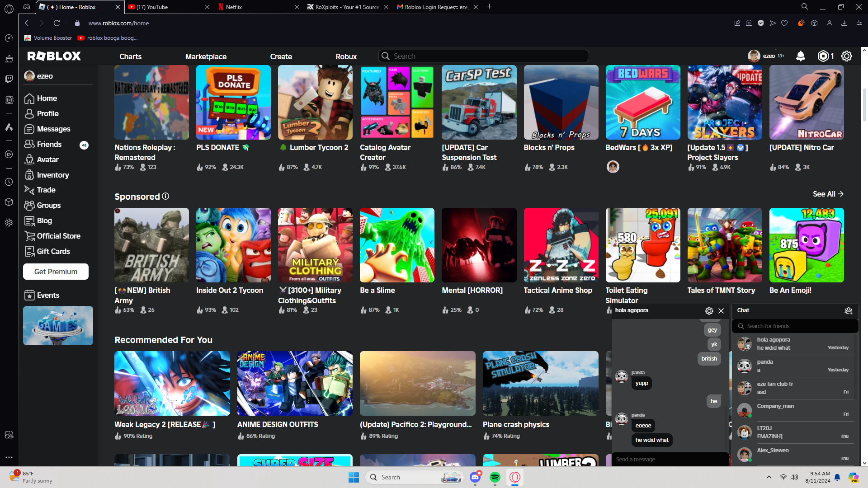The width and height of the screenshot is (868, 488).
Task: Click the Sponsored info icon
Action: pyautogui.click(x=165, y=196)
